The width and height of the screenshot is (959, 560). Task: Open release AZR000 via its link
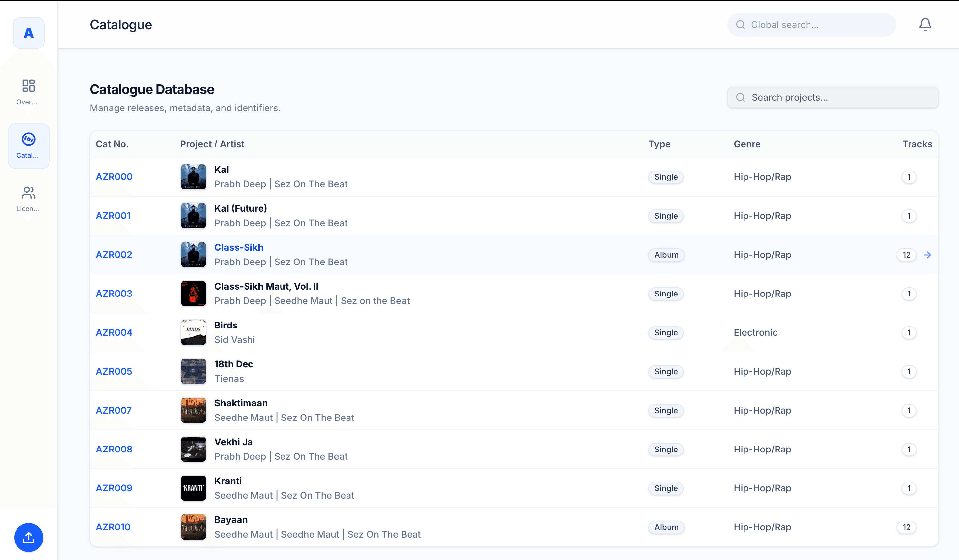tap(114, 176)
